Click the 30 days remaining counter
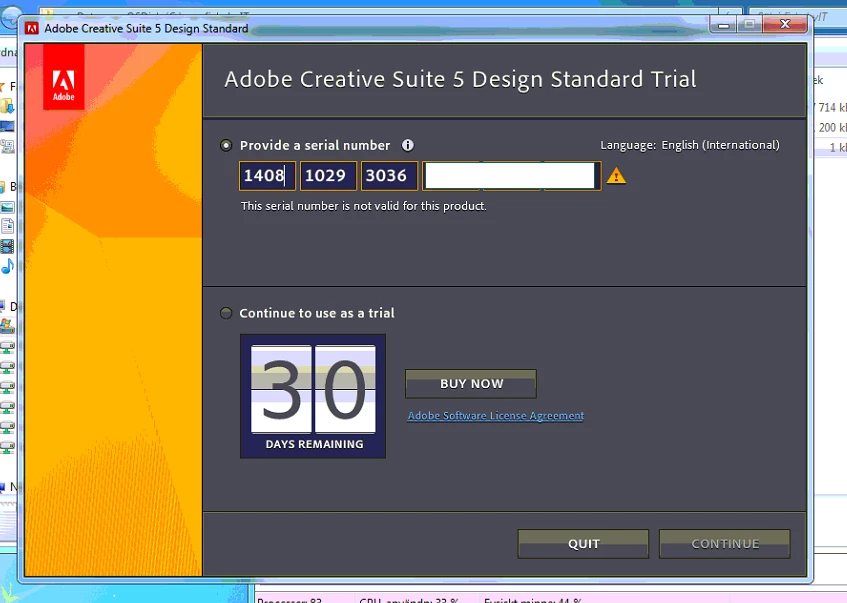Image resolution: width=847 pixels, height=603 pixels. (x=313, y=396)
